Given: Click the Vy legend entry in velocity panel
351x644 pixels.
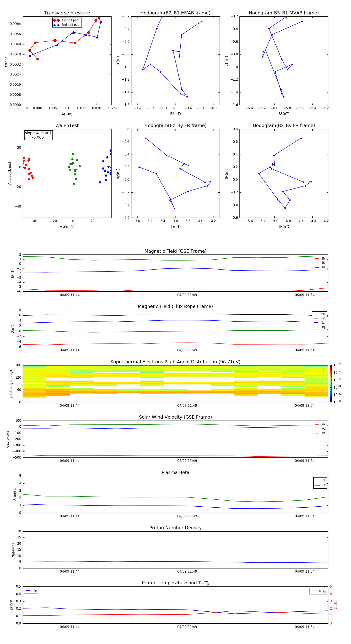Looking at the screenshot, I should click(320, 429).
